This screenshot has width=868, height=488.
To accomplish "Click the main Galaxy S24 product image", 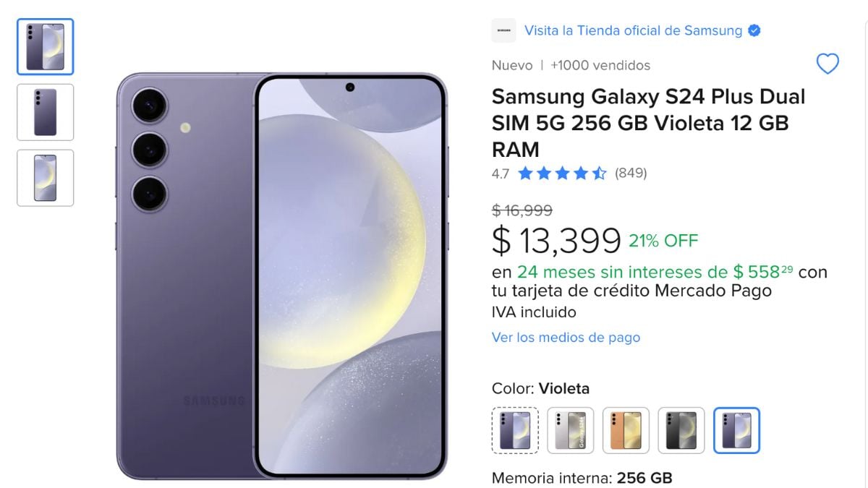I will [x=281, y=275].
